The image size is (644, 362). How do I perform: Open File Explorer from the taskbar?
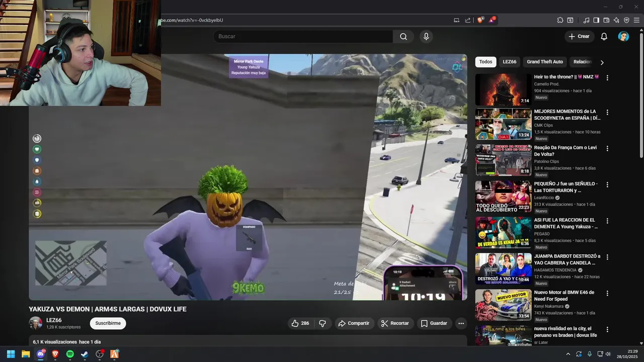(26, 354)
